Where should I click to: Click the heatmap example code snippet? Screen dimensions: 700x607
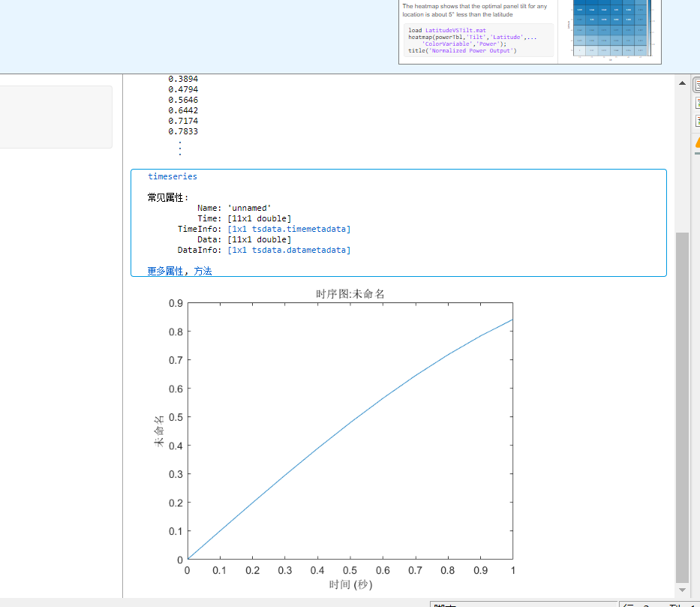(x=478, y=41)
